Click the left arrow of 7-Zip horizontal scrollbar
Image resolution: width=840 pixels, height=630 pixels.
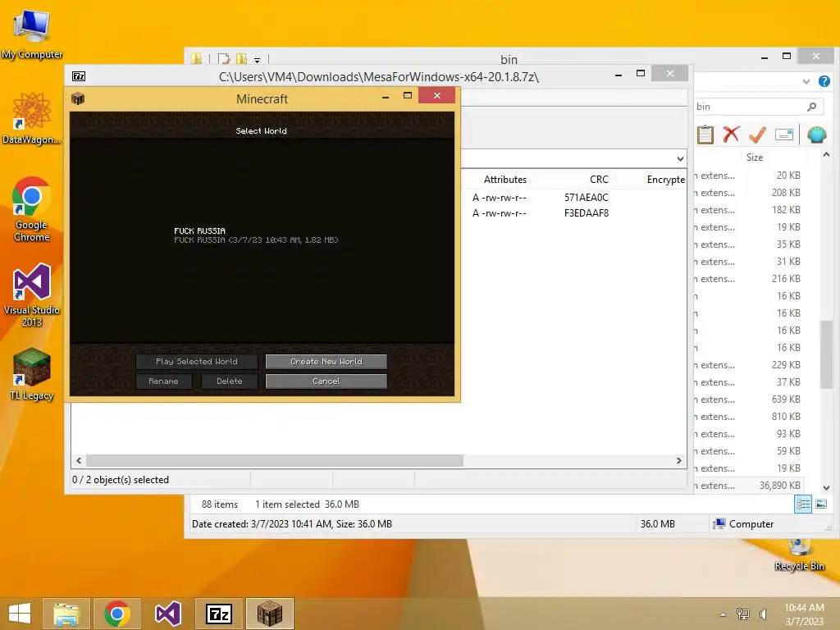pyautogui.click(x=80, y=461)
